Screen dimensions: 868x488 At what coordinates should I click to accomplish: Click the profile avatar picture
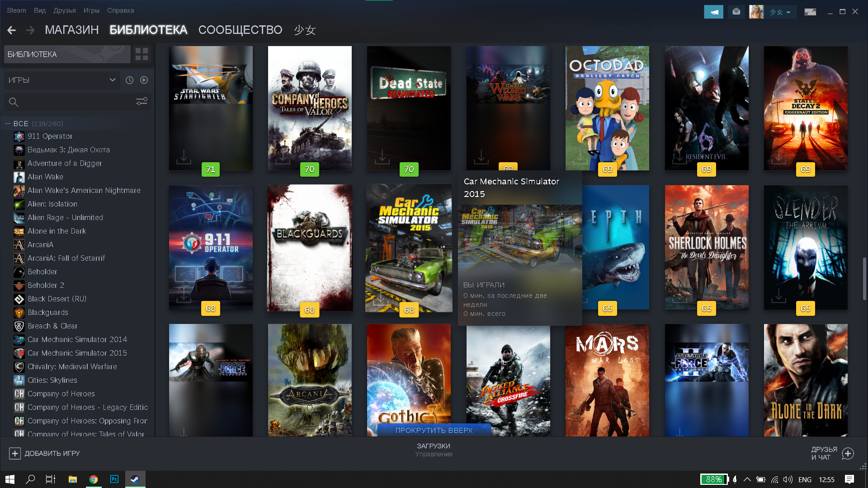coord(756,12)
